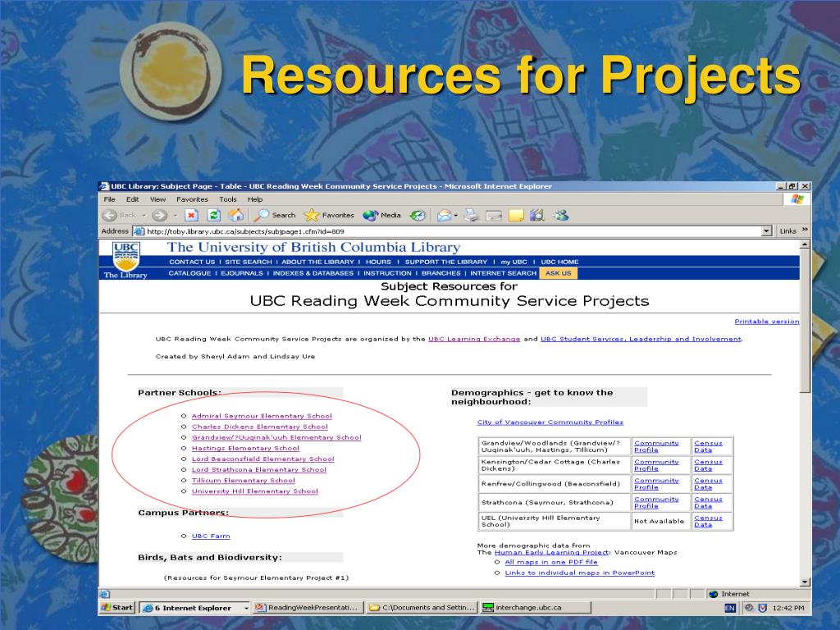Open the Help menu

point(255,199)
